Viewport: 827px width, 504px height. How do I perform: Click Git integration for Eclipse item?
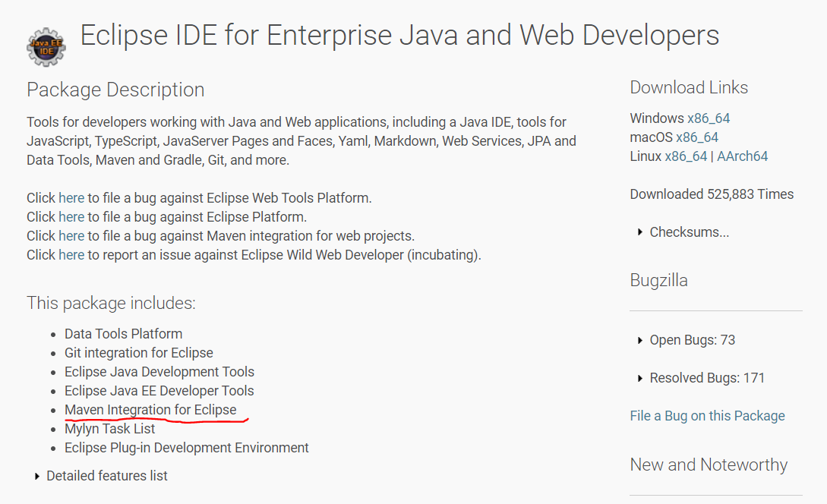pyautogui.click(x=139, y=353)
